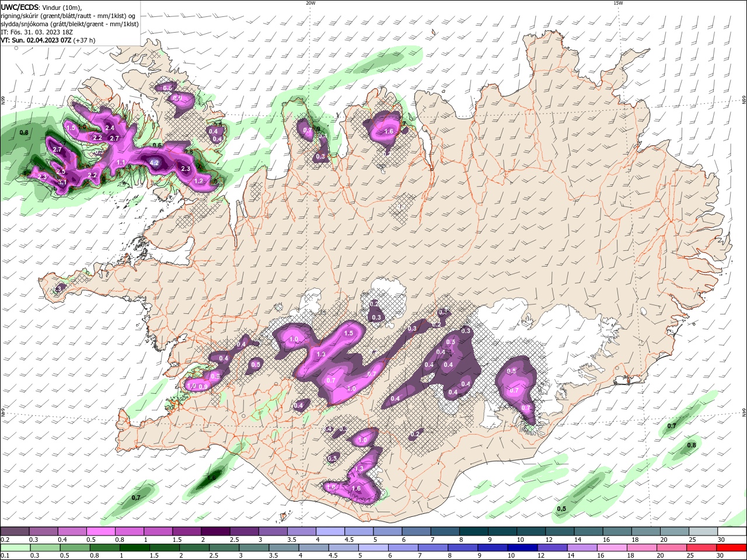Click the 4.2 snowfall value on map
This screenshot has width=747, height=560.
coord(155,163)
